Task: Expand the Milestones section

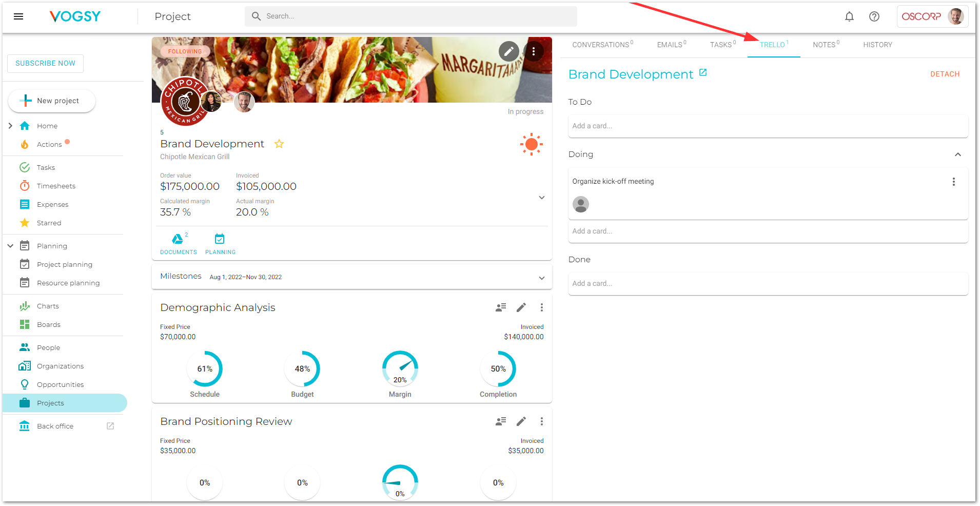Action: pyautogui.click(x=541, y=278)
